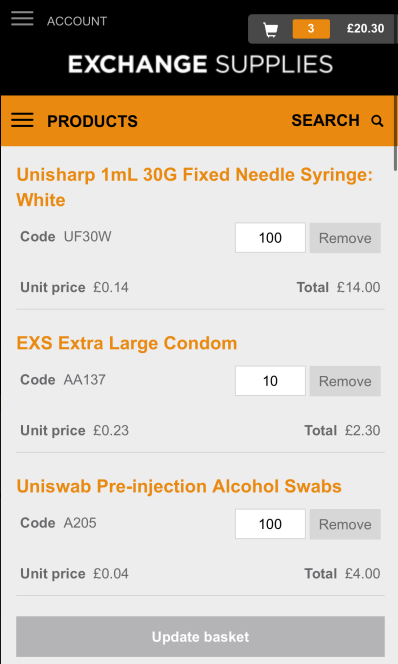Open EXS Extra Large Condom product link
Screen dimensions: 398x664
click(127, 343)
